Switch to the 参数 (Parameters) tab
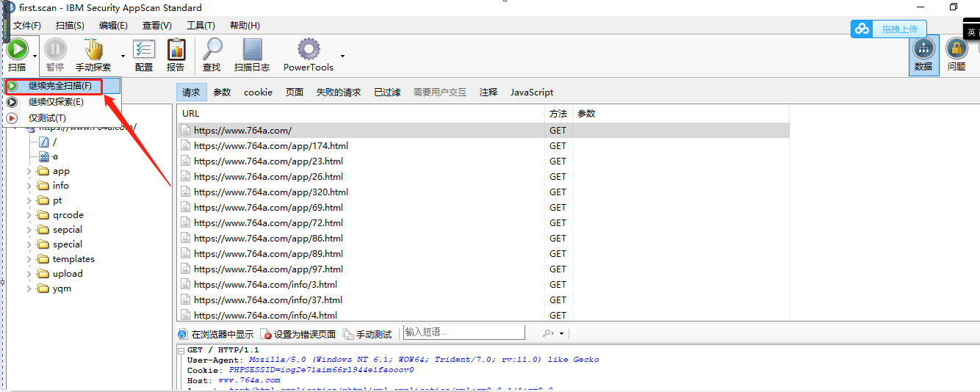980x392 pixels. coord(222,92)
